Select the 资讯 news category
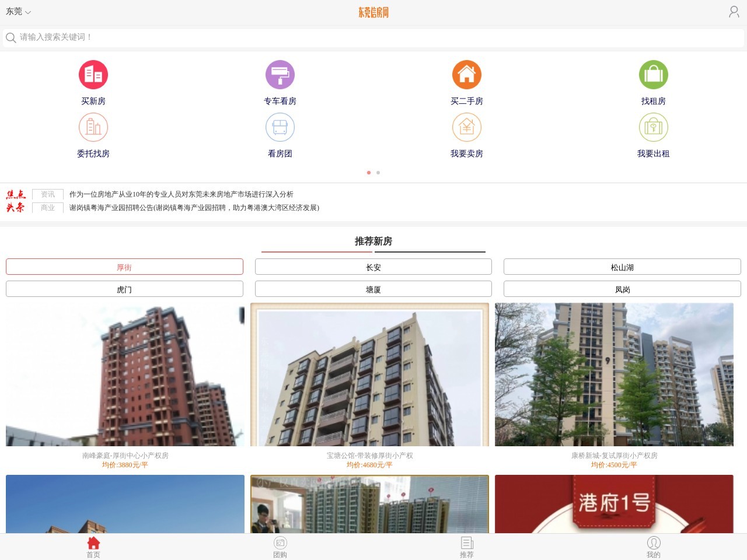Screen dimensions: 747x560 (x=47, y=195)
